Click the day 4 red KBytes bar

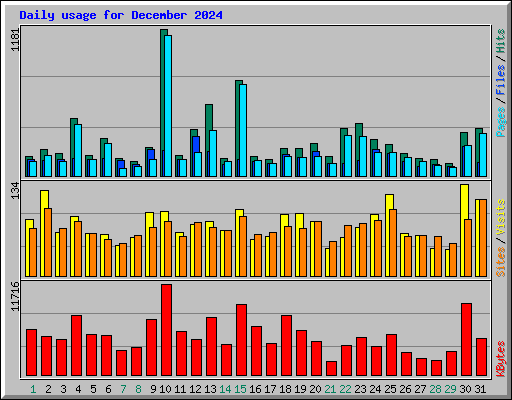(x=76, y=345)
